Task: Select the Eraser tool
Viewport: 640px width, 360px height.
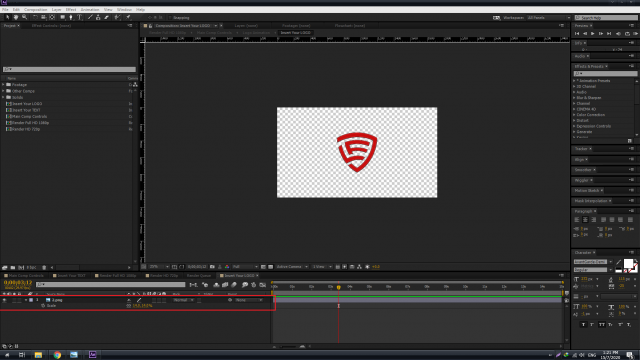Action: tap(107, 17)
